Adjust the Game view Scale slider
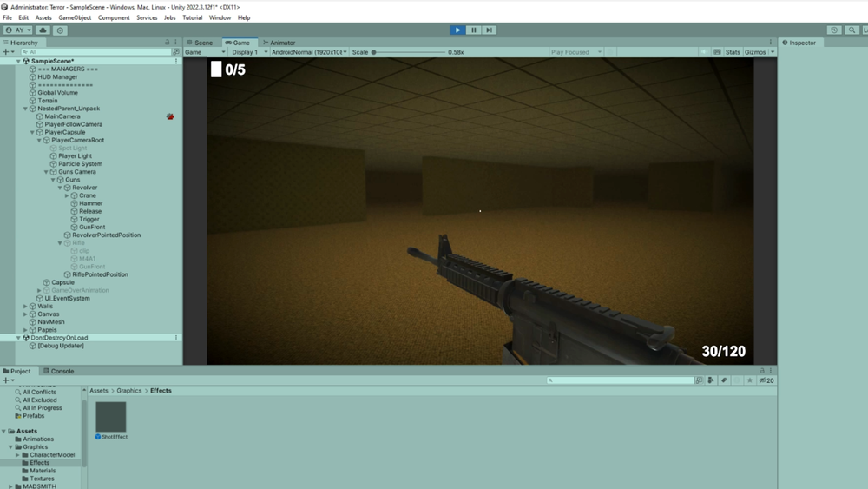 [x=409, y=52]
